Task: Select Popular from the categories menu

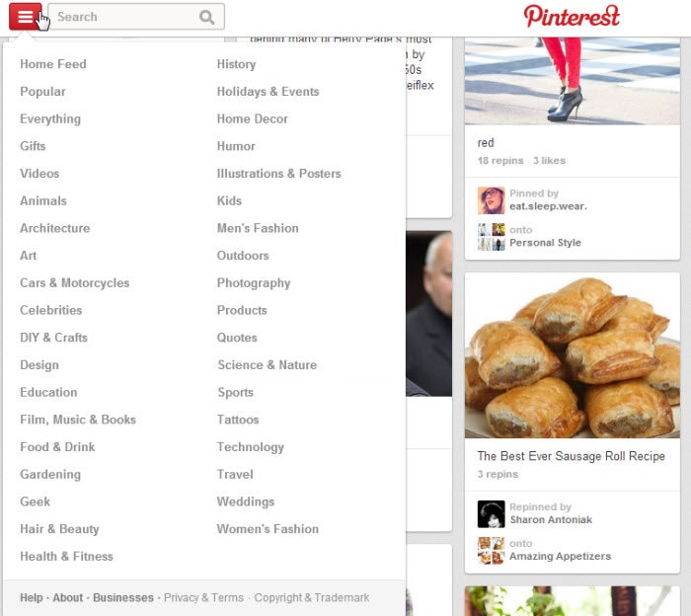Action: click(42, 92)
